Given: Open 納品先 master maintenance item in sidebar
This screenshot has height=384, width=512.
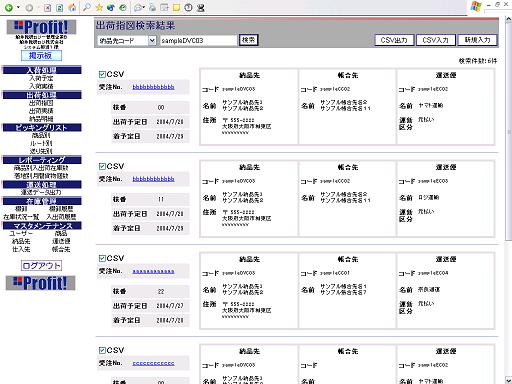Looking at the screenshot, I should [x=21, y=241].
